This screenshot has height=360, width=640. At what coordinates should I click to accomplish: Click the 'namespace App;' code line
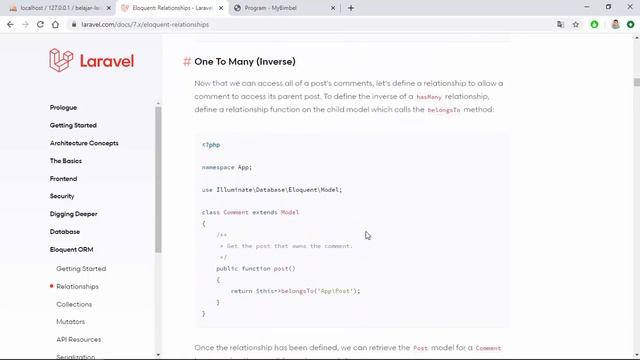point(227,167)
